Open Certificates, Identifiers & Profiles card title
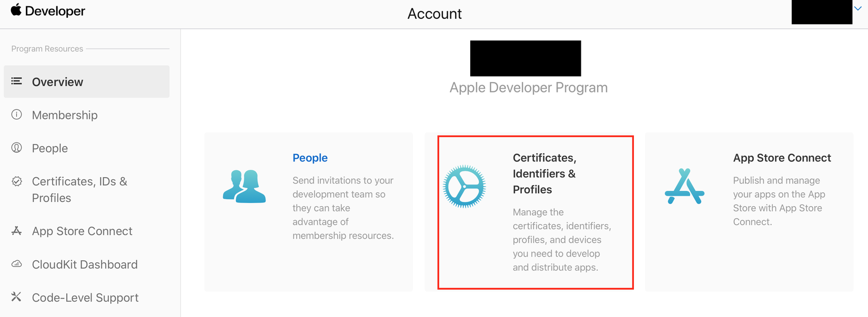This screenshot has width=868, height=317. (544, 173)
